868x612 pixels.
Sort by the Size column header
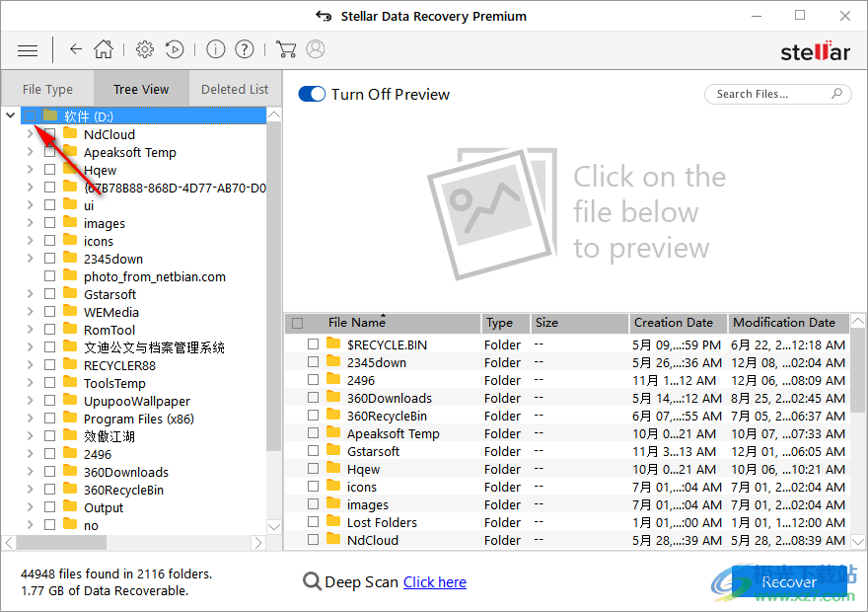[x=580, y=323]
